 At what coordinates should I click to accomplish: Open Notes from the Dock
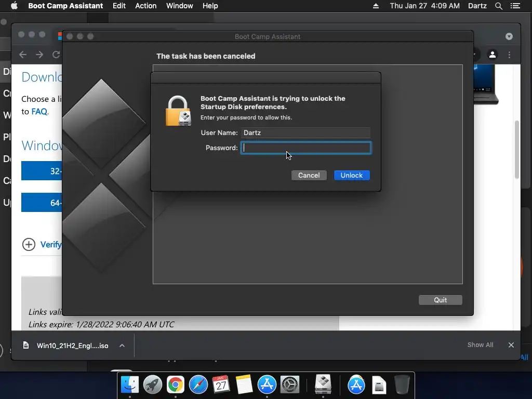coord(244,385)
